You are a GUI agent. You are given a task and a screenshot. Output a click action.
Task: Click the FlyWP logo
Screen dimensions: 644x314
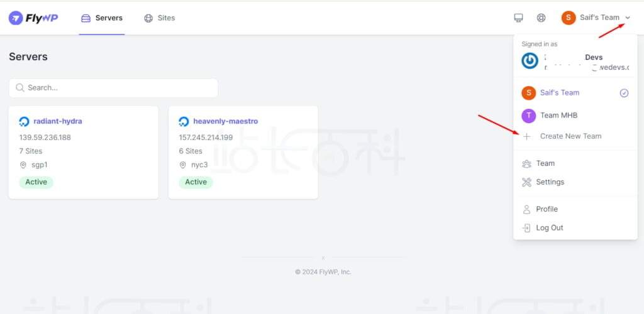(33, 18)
